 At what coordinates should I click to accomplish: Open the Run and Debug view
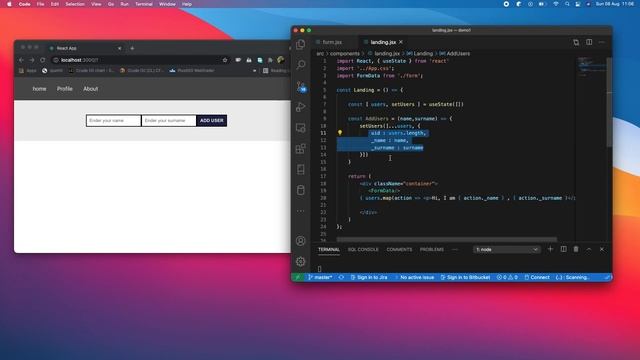coord(301,107)
